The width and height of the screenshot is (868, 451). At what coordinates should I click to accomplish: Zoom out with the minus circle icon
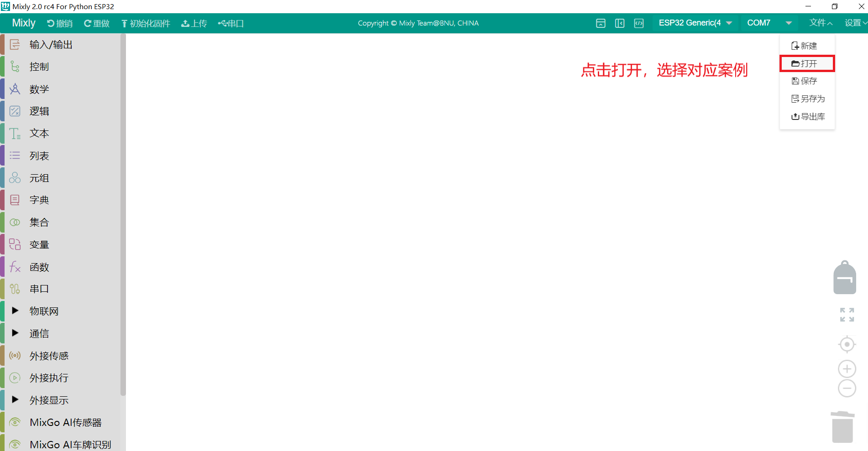point(847,389)
